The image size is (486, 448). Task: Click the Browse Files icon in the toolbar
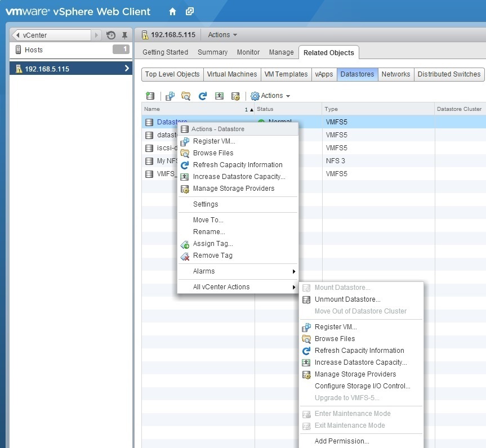[x=186, y=96]
